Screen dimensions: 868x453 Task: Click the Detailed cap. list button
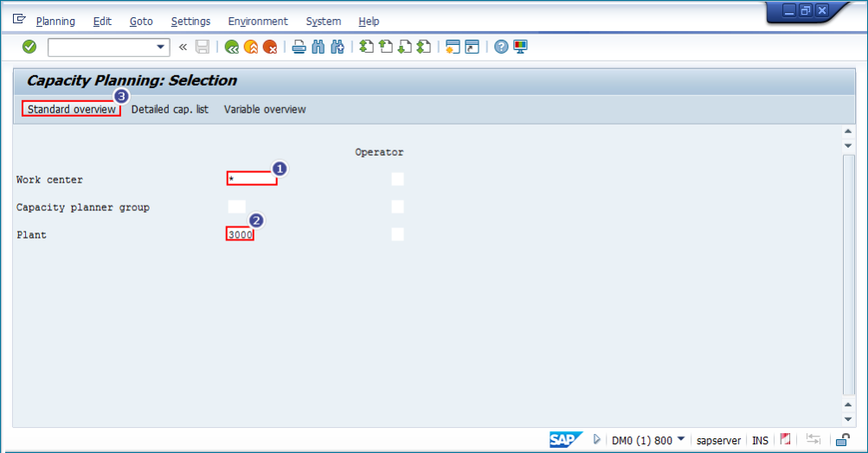point(170,110)
